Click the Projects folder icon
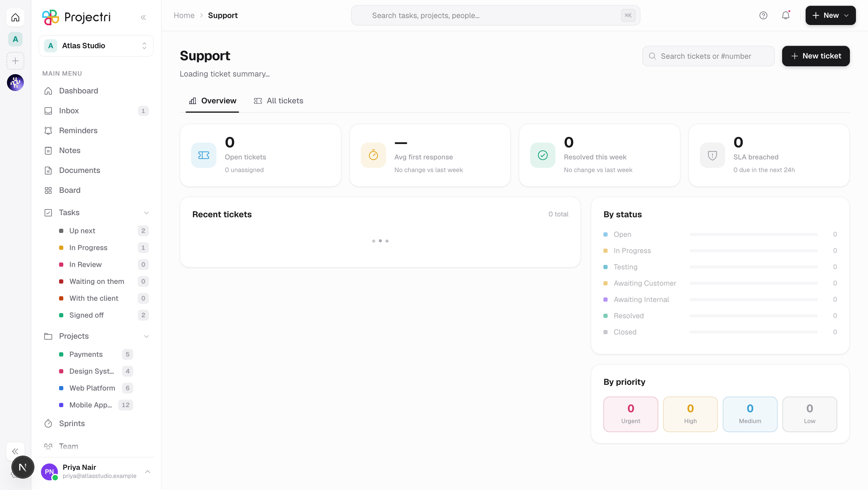 coord(48,336)
